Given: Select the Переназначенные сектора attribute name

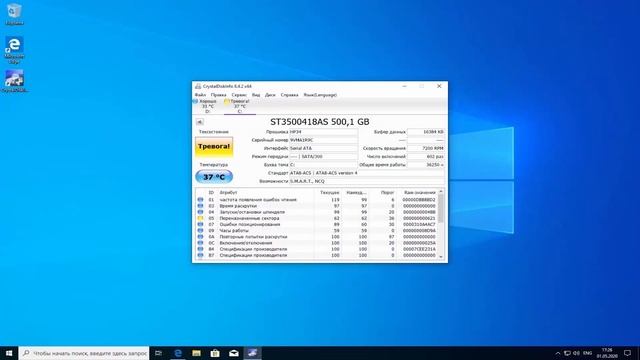Looking at the screenshot, I should (x=249, y=218).
